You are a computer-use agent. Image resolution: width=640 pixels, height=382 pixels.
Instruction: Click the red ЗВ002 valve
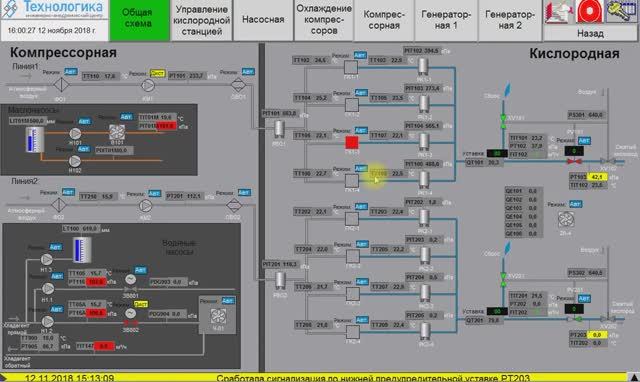[x=131, y=322]
